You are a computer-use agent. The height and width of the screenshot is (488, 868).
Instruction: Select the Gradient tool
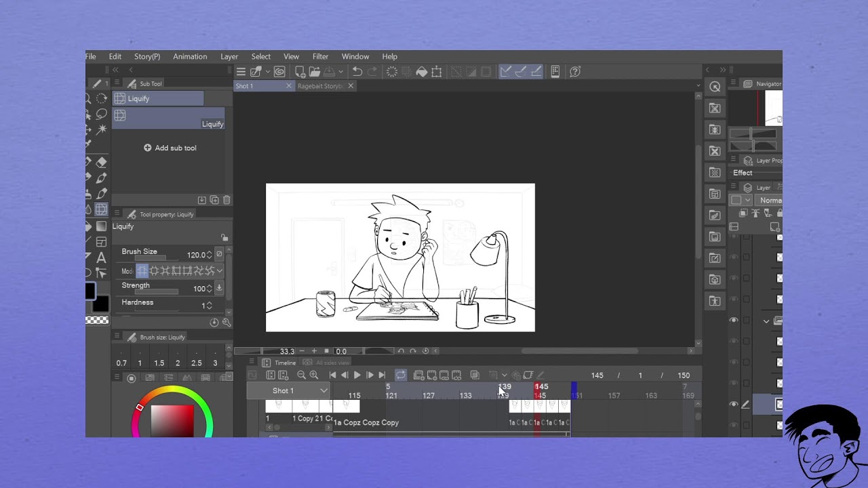pos(101,226)
